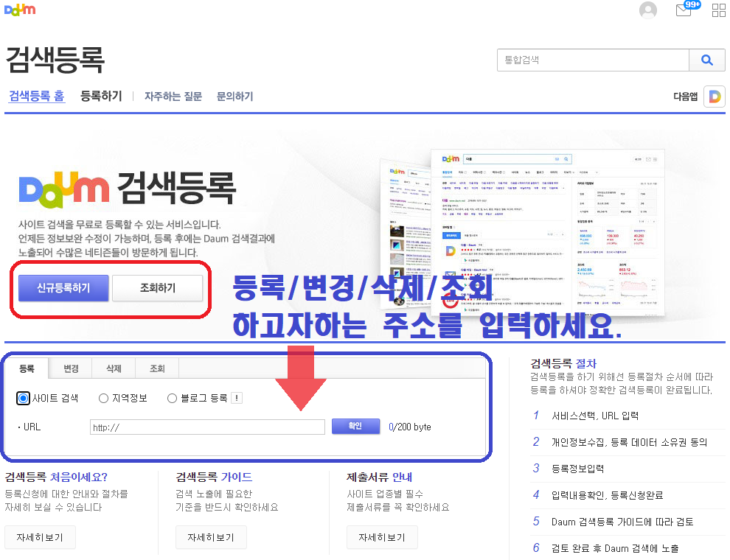Image resolution: width=730 pixels, height=560 pixels.
Task: Switch to the 변경 tab
Action: pos(71,368)
